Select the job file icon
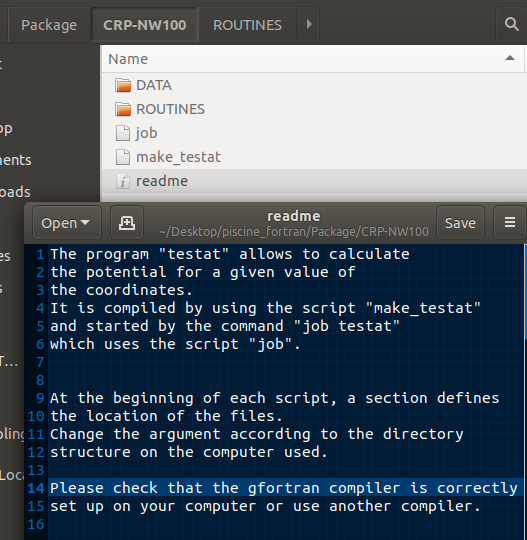The height and width of the screenshot is (540, 527). pos(123,133)
